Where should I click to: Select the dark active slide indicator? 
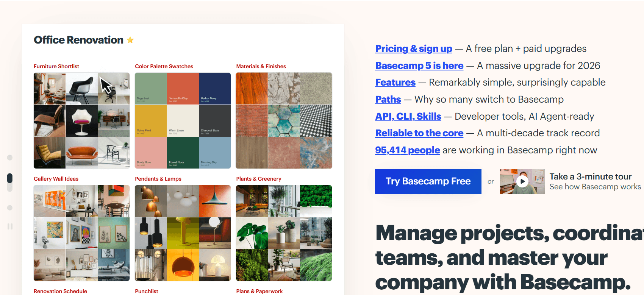coord(10,178)
